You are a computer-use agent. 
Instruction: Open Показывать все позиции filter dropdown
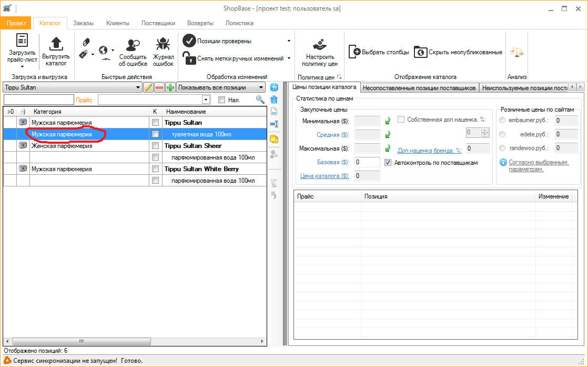(x=260, y=87)
